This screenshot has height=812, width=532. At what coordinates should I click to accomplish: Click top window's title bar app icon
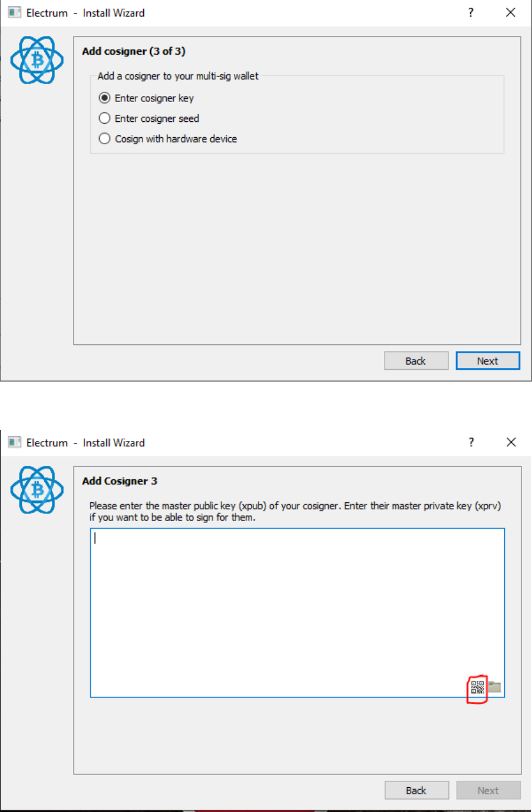coord(15,12)
